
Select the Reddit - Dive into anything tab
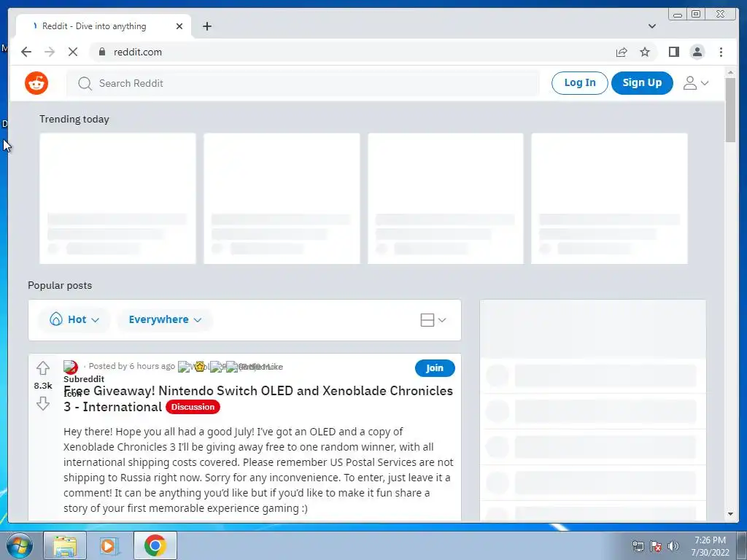click(104, 26)
